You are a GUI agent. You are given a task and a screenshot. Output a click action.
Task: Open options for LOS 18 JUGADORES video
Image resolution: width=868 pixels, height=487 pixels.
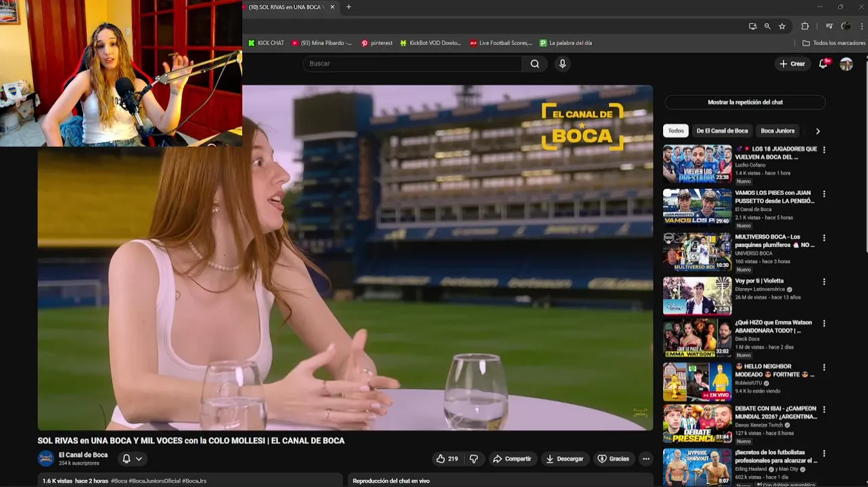pos(824,149)
